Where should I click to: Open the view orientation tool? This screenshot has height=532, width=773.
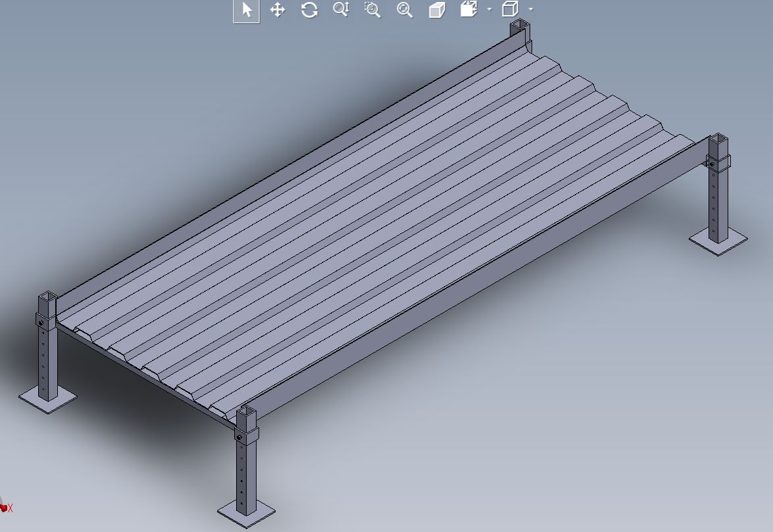click(x=469, y=9)
